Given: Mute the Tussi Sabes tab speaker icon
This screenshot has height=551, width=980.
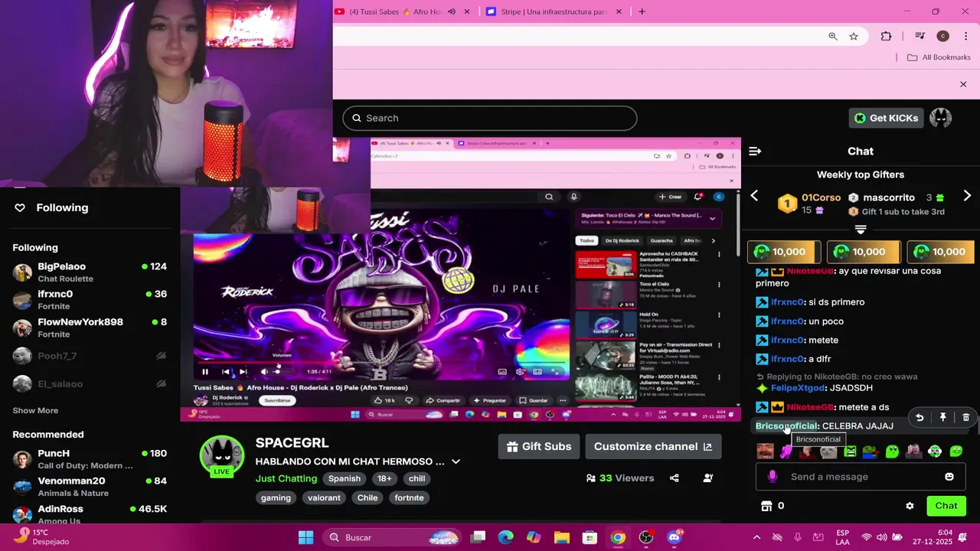Looking at the screenshot, I should point(452,11).
